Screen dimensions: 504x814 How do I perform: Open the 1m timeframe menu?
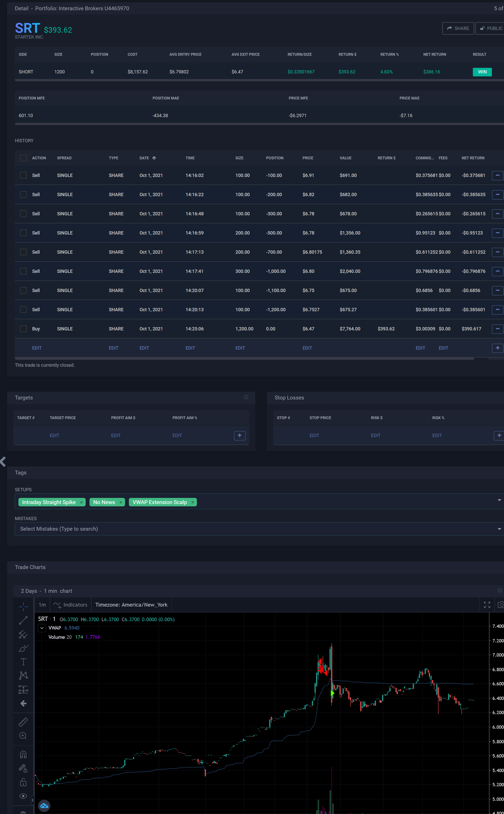[42, 605]
